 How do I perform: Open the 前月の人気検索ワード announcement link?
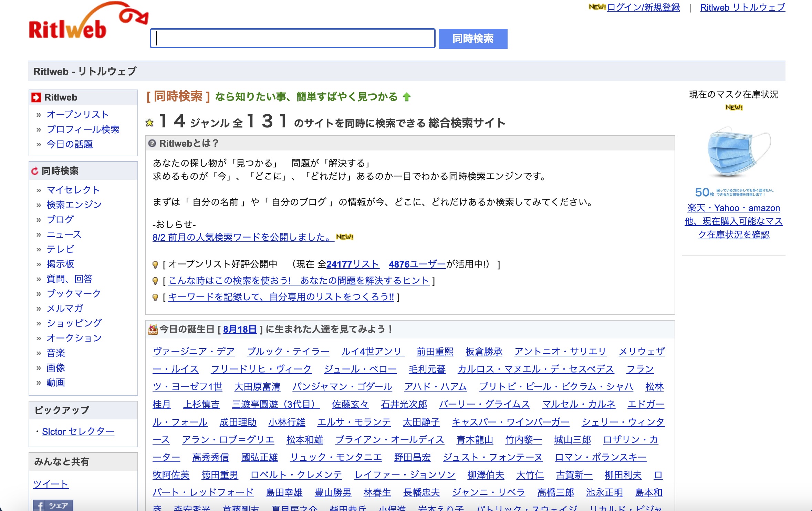tap(243, 237)
